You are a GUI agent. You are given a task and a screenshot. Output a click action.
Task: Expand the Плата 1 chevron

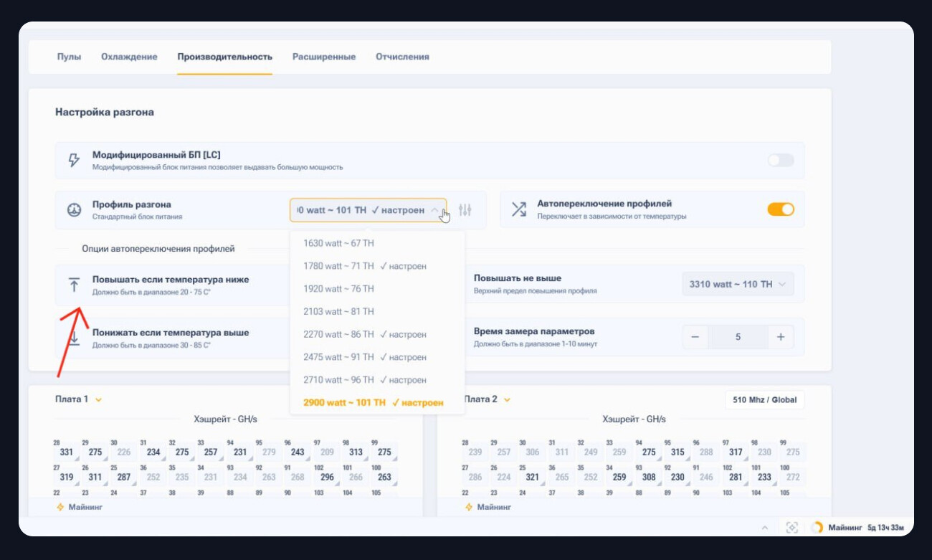pos(99,400)
